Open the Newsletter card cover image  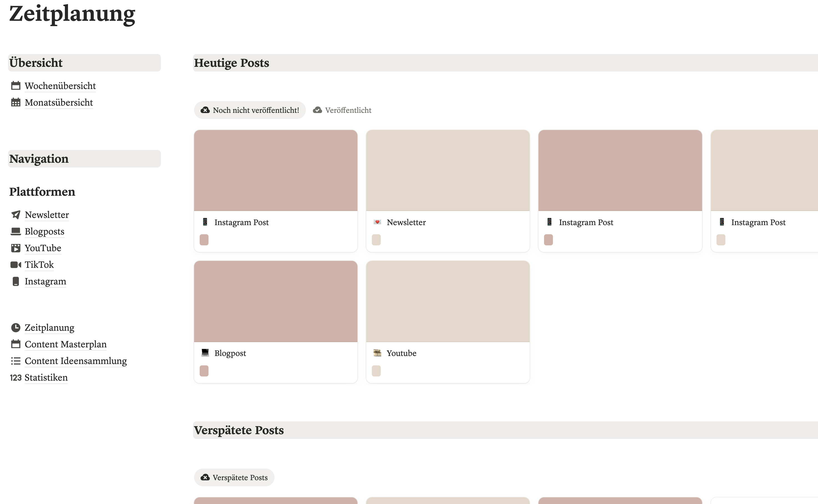coord(448,170)
